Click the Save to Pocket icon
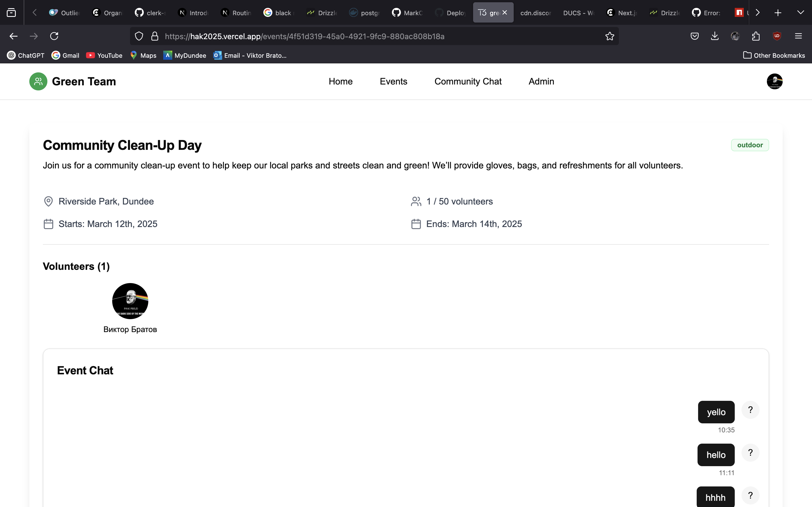812x507 pixels. (694, 36)
